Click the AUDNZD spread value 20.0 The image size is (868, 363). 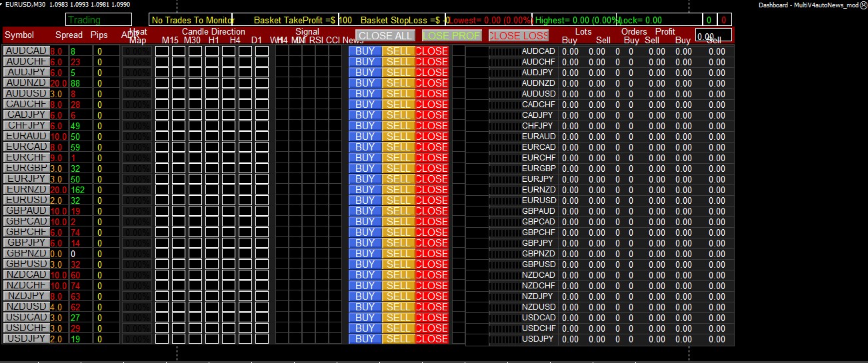pyautogui.click(x=59, y=83)
